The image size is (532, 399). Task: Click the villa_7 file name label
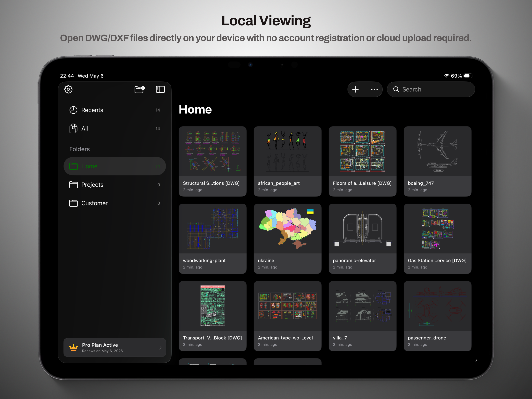point(340,338)
